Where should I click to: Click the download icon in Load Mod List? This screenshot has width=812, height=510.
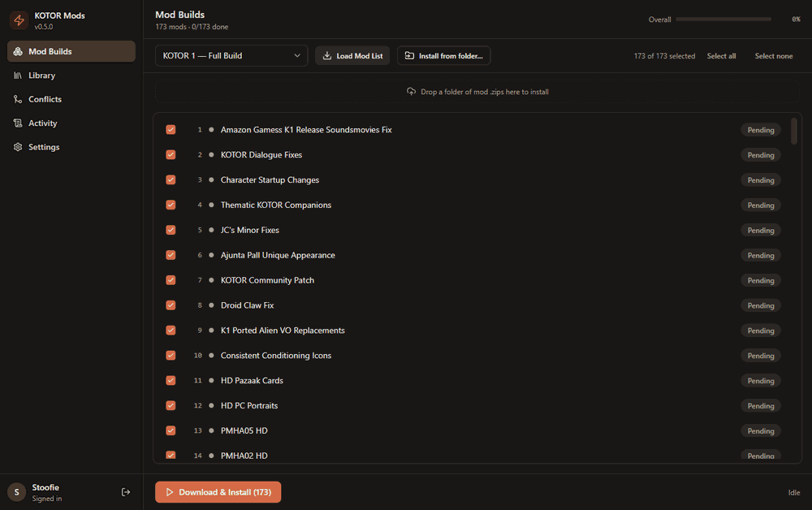click(x=327, y=55)
